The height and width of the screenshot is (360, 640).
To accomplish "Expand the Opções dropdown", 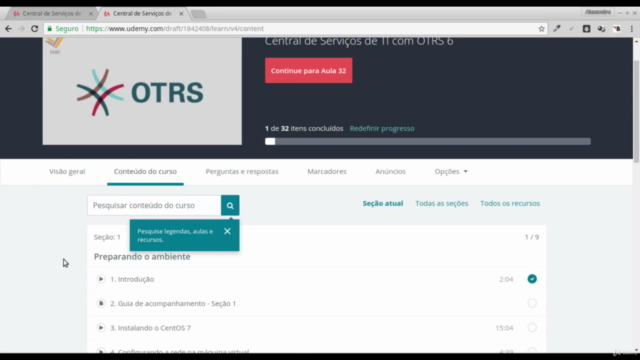I will click(x=451, y=171).
